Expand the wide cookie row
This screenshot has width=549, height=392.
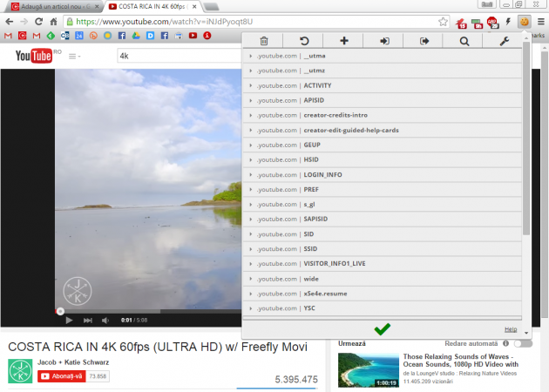click(383, 279)
